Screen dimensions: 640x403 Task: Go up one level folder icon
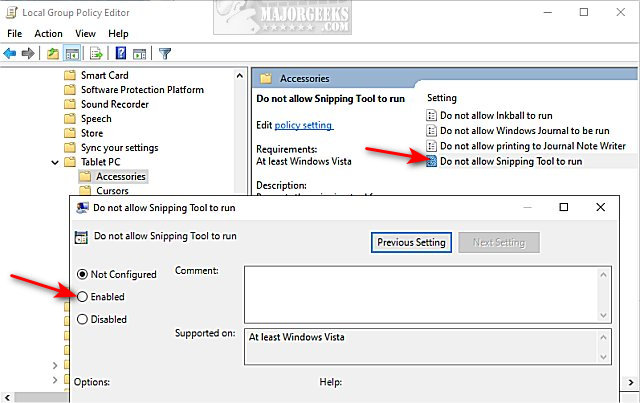pyautogui.click(x=53, y=53)
